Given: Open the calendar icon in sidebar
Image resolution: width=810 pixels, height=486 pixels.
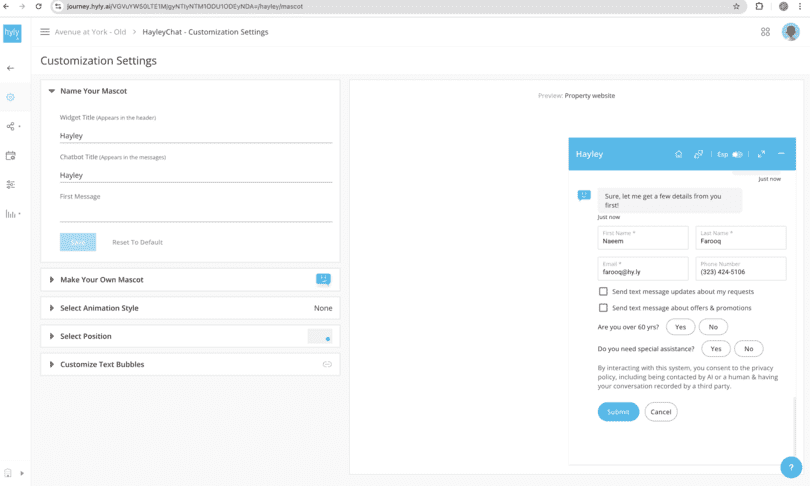Looking at the screenshot, I should [x=11, y=156].
